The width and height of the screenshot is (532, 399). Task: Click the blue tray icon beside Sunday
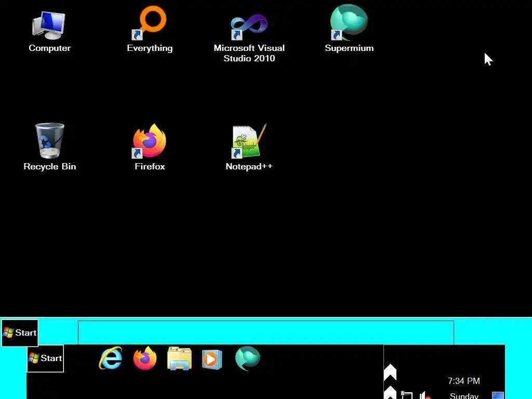tap(498, 395)
